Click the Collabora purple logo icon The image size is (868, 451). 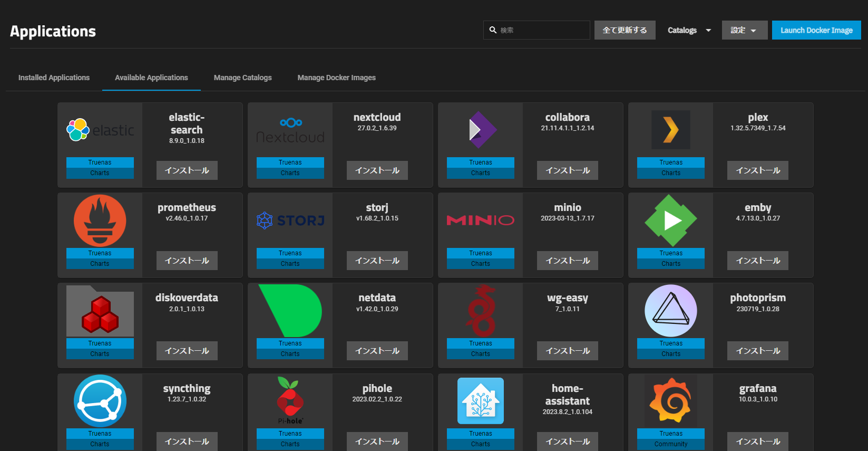tap(480, 130)
